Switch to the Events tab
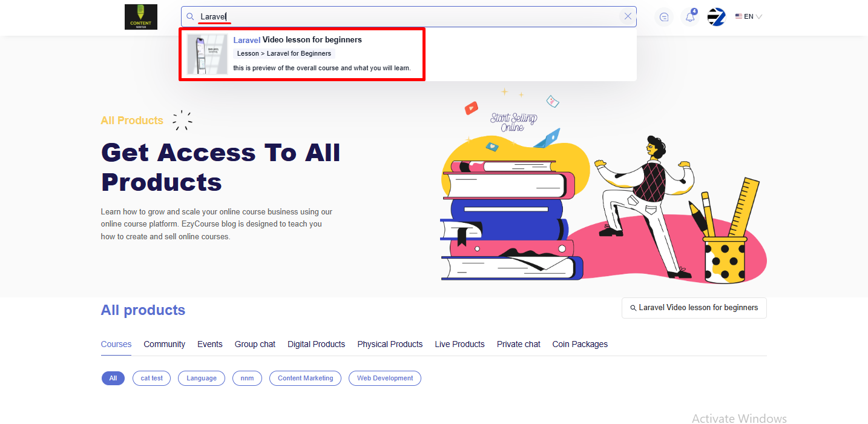 [x=209, y=344]
